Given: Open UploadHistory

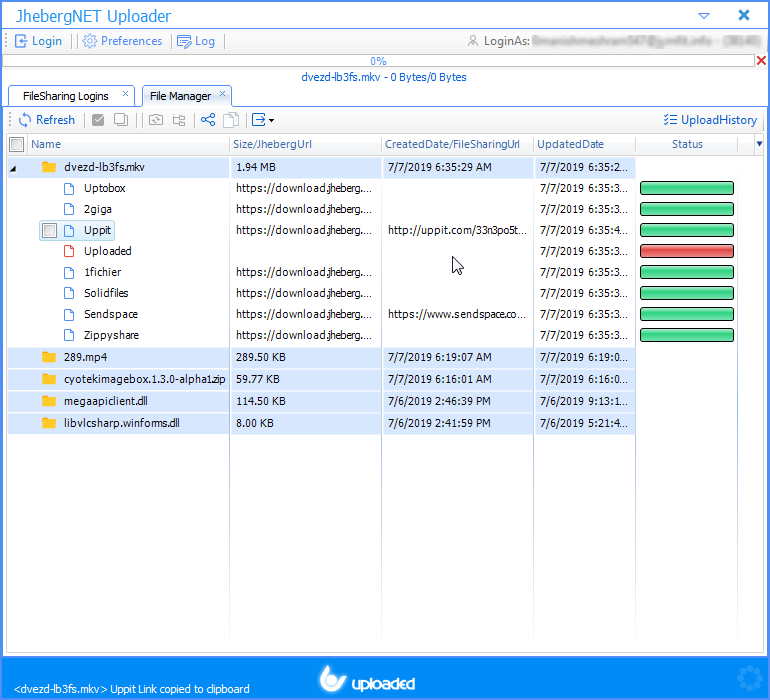Looking at the screenshot, I should 710,120.
